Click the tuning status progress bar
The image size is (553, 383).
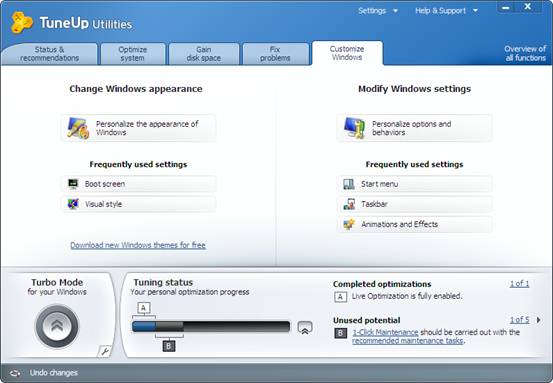211,327
